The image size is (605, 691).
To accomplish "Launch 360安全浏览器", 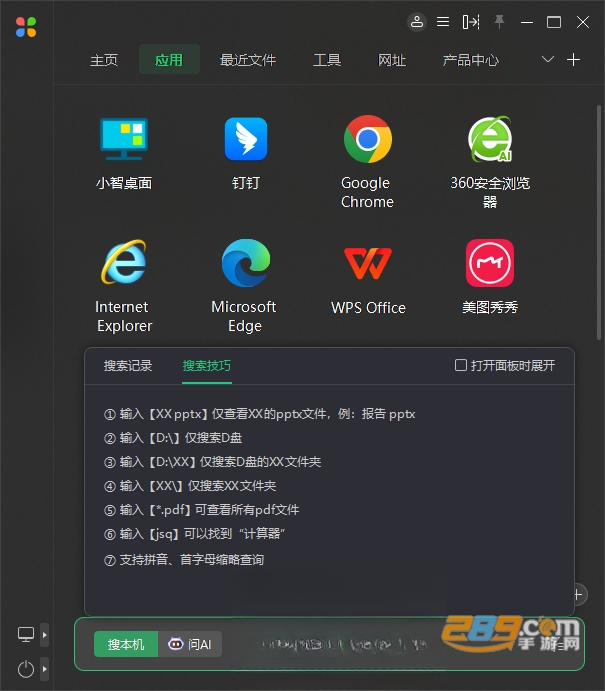I will tap(490, 139).
